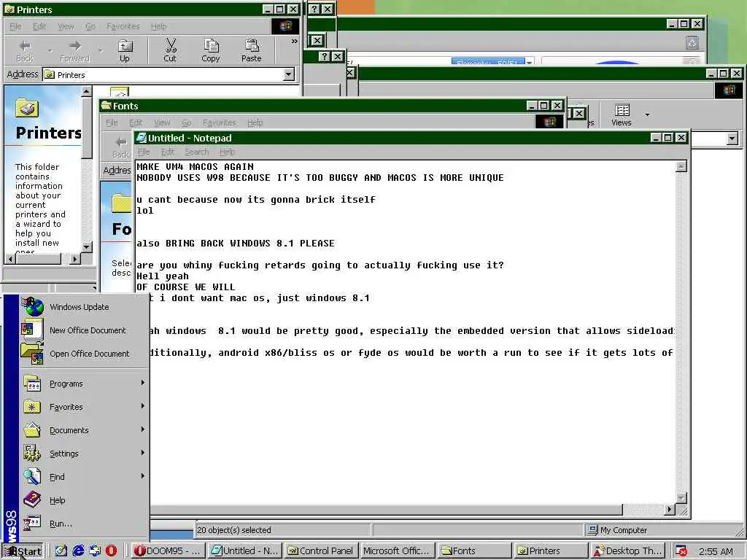Go Up one level in Printers window
The width and height of the screenshot is (747, 560).
pos(124,50)
